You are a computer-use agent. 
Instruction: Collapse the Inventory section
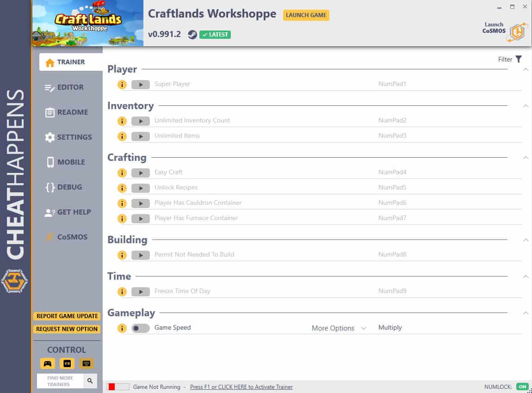pos(526,106)
